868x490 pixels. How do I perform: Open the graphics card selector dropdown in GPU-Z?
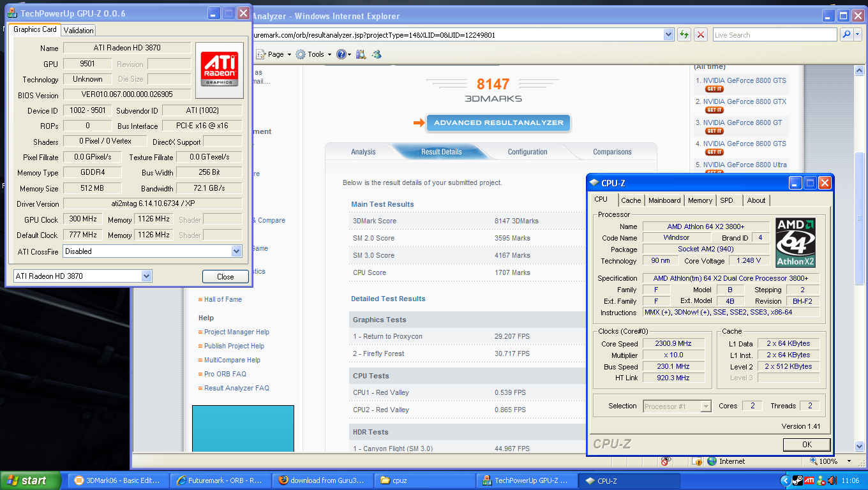[x=146, y=276]
